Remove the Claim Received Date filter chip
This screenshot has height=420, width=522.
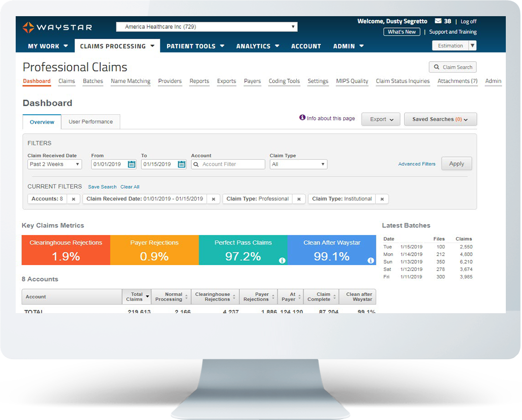213,199
